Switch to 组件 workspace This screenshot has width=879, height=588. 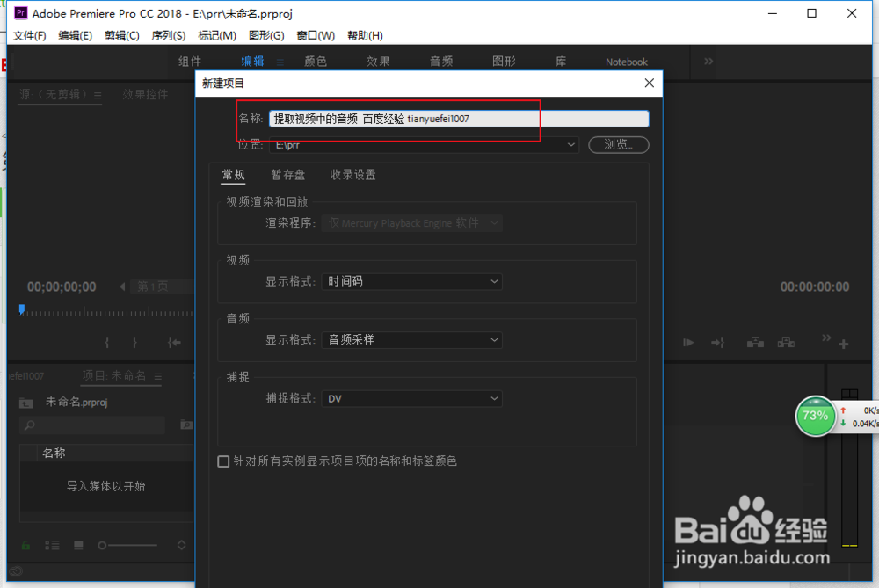click(190, 62)
